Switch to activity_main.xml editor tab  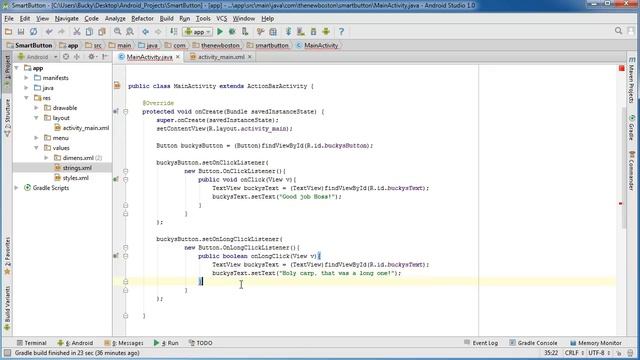[221, 57]
